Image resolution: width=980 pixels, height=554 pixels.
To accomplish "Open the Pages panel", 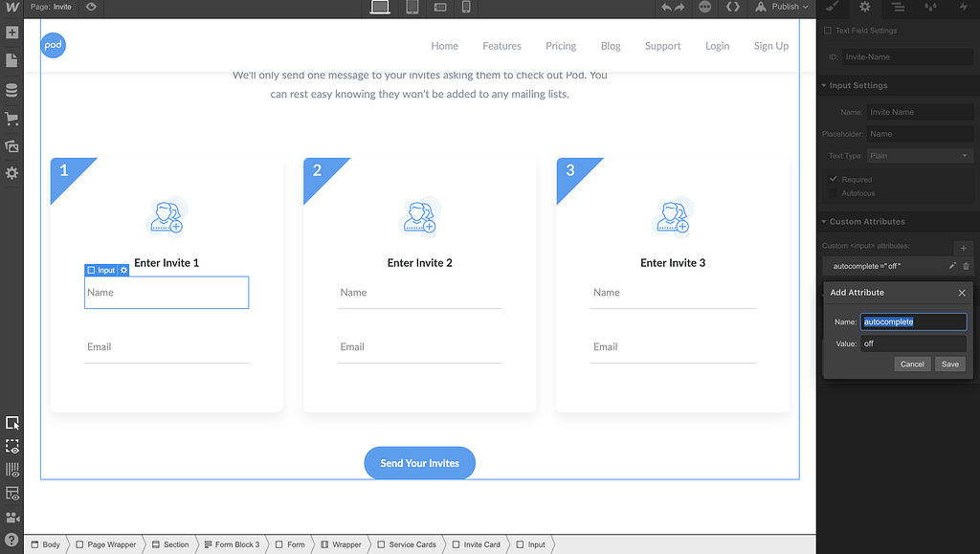I will pos(13,59).
